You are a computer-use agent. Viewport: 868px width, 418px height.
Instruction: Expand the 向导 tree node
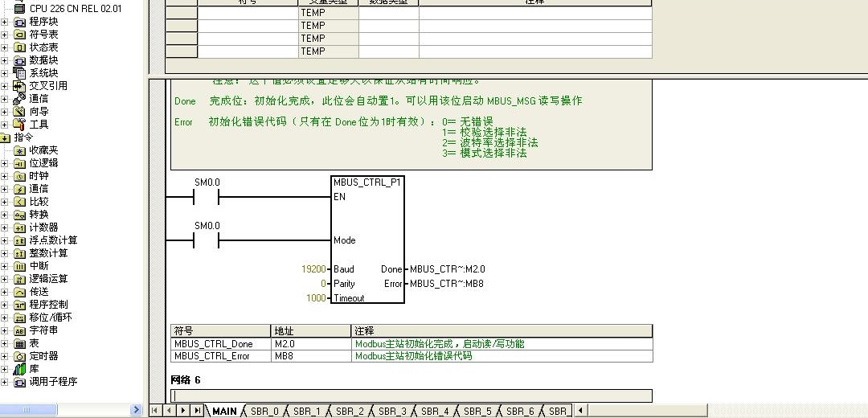5,111
